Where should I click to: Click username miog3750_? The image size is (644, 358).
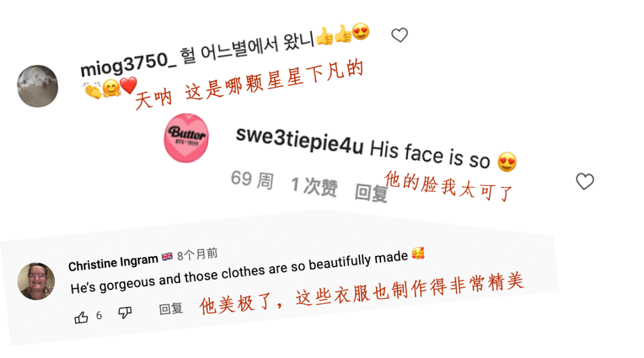tap(128, 64)
